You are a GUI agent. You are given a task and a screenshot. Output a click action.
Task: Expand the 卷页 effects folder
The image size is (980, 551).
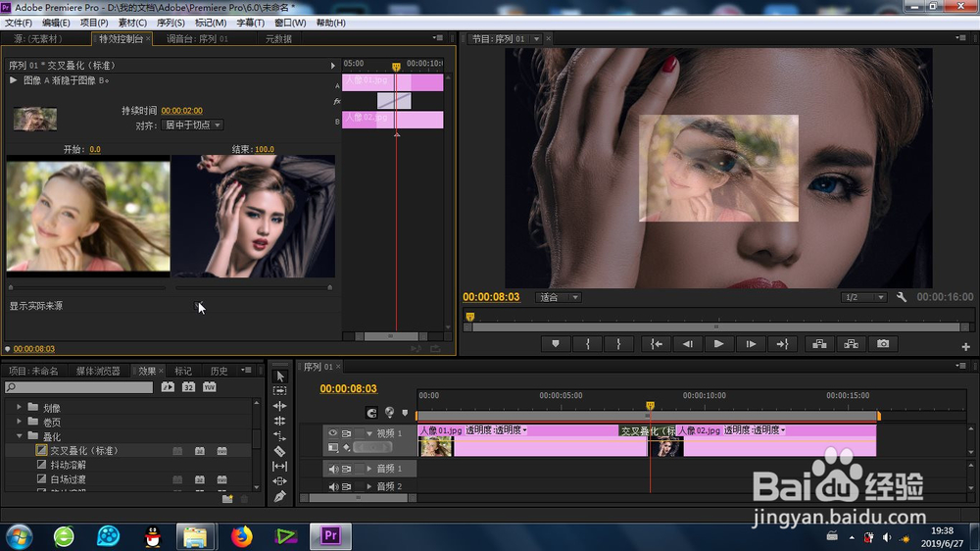coord(19,422)
